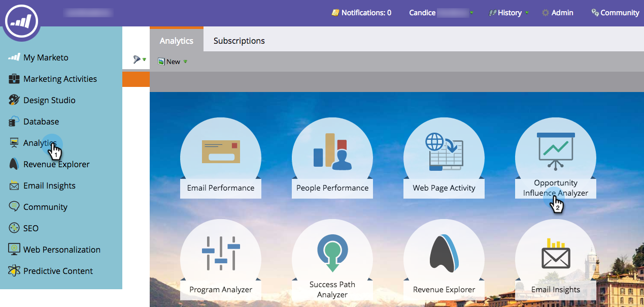
Task: Click the Program Analyzer label
Action: click(221, 289)
